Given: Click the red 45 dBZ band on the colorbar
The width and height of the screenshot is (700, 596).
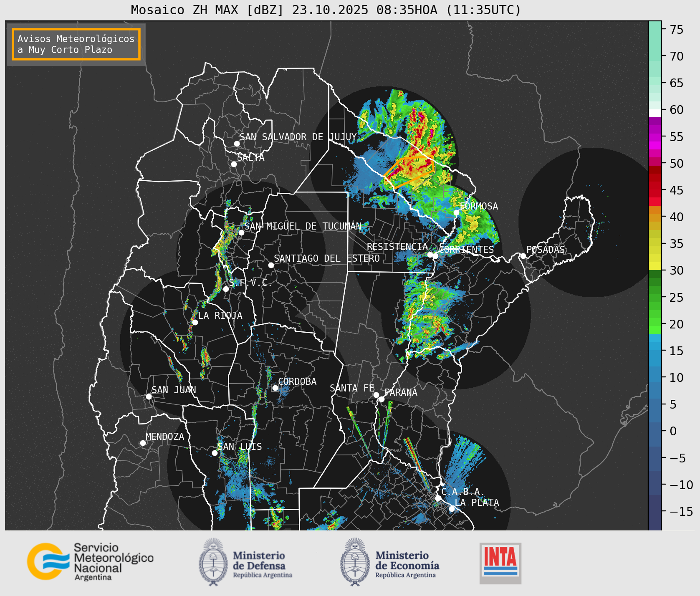Looking at the screenshot, I should pos(655,193).
